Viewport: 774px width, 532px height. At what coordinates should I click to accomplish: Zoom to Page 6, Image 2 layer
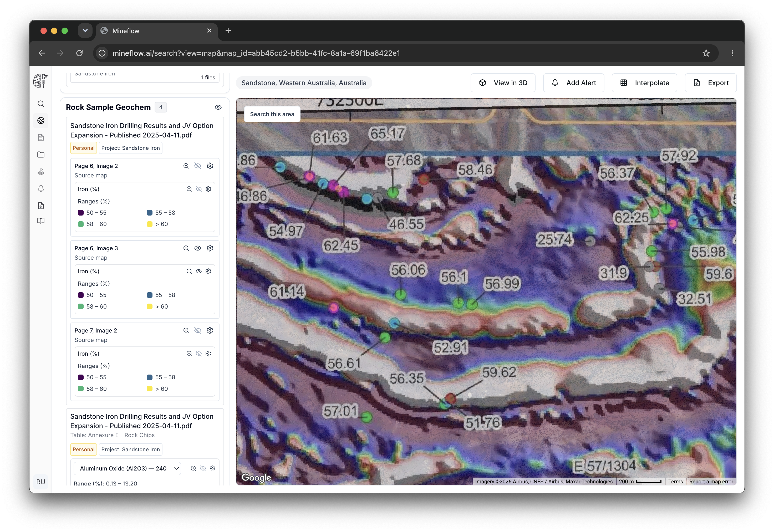click(186, 166)
